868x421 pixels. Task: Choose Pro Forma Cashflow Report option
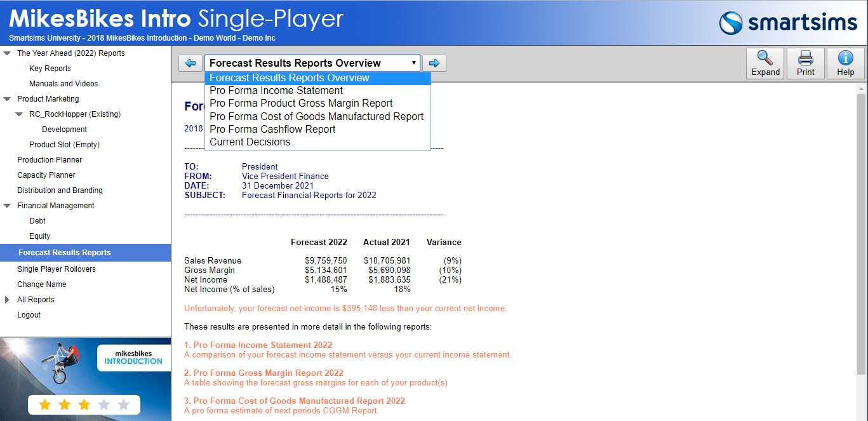point(272,129)
